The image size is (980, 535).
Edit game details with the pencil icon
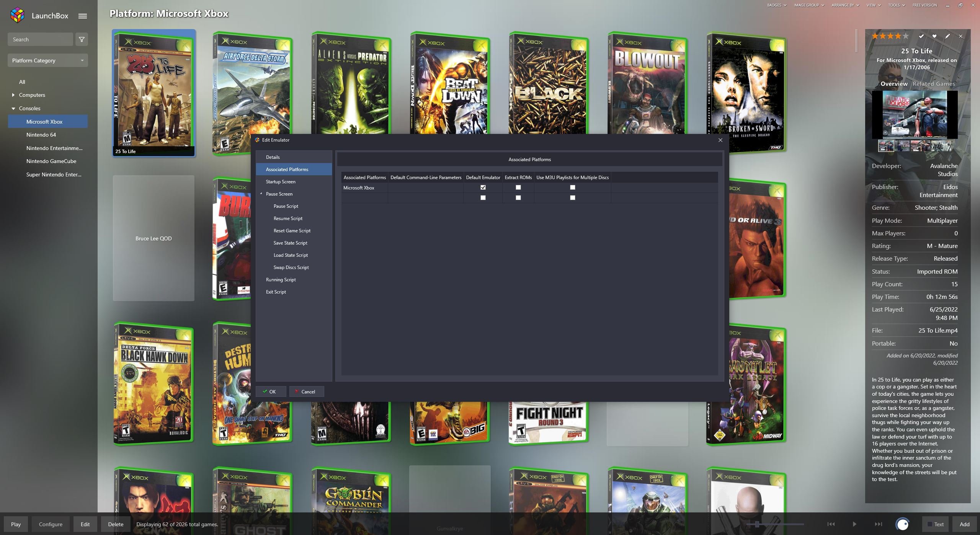[947, 36]
